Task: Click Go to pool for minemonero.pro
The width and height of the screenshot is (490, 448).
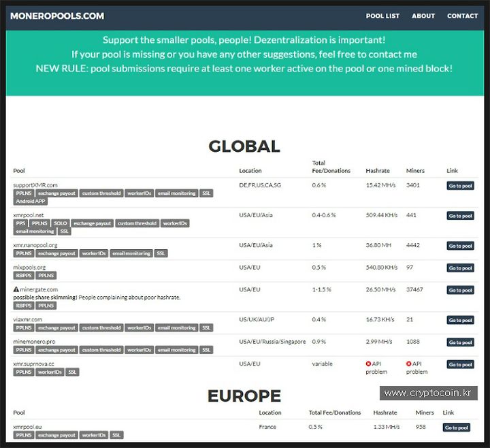Action: (460, 342)
